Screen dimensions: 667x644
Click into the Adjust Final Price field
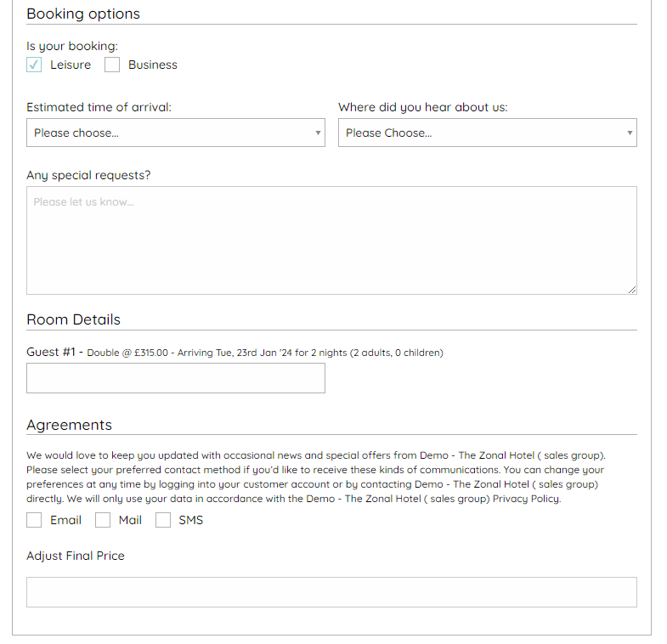(x=331, y=592)
